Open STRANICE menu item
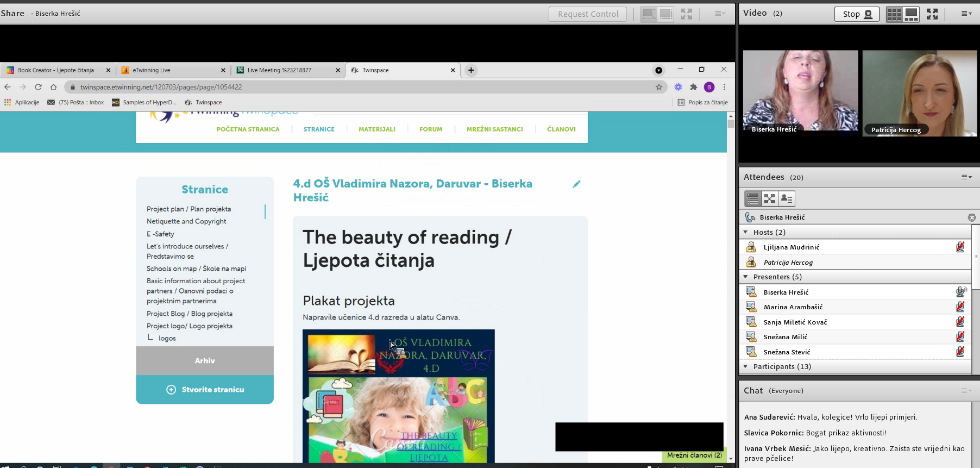The width and height of the screenshot is (980, 468). [x=319, y=129]
